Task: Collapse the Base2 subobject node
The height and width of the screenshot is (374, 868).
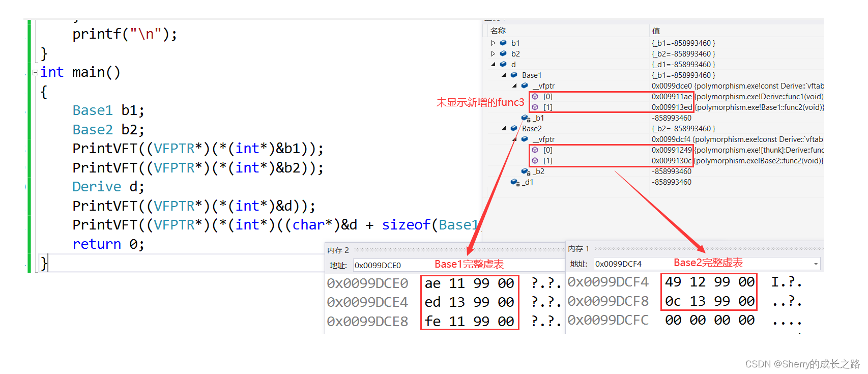Action: pyautogui.click(x=504, y=128)
